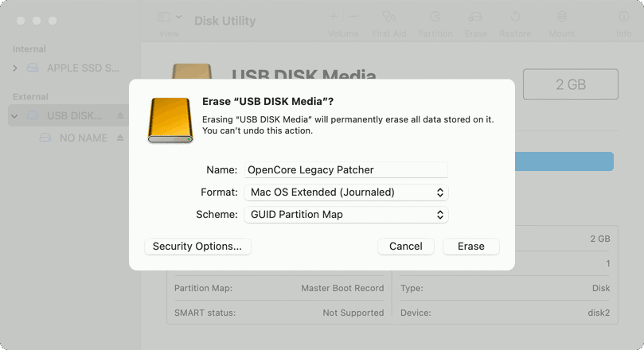Screen dimensions: 644x350
Task: Click disk2 device value
Action: [599, 313]
